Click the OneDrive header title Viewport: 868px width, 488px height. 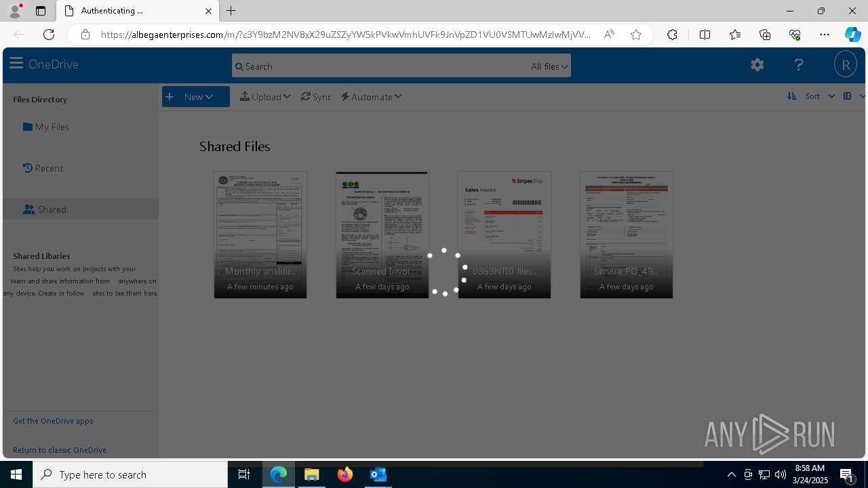[x=54, y=64]
